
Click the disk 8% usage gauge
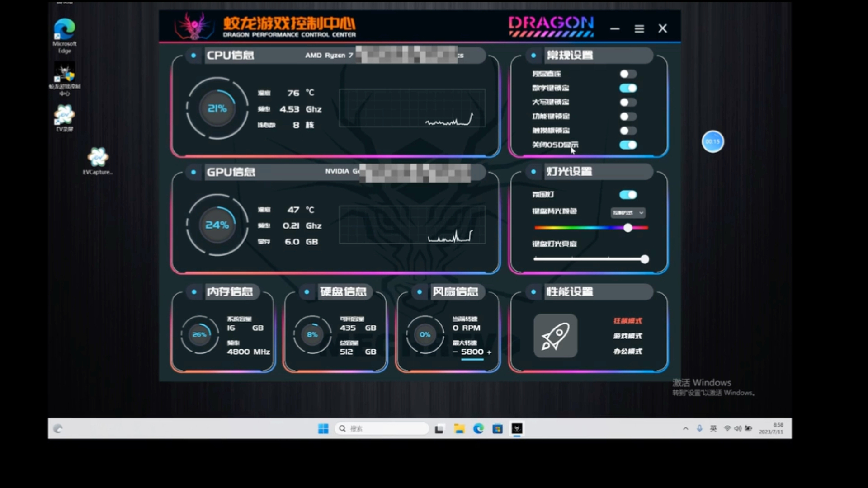312,334
